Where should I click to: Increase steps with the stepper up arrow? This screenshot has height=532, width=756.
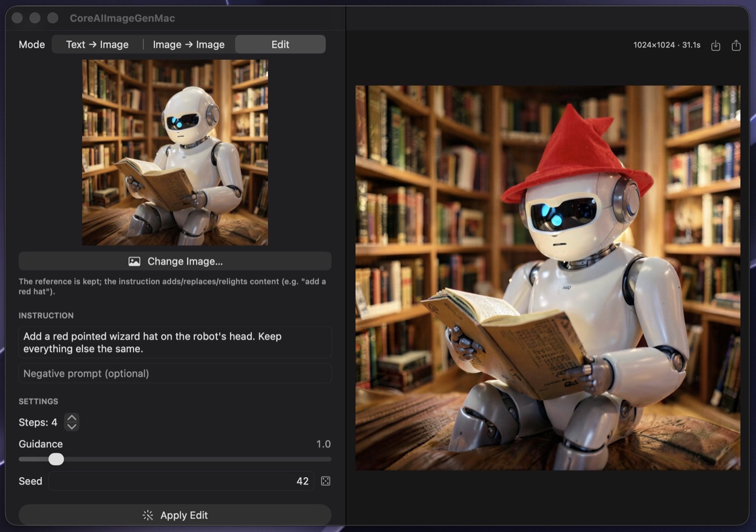pos(72,417)
